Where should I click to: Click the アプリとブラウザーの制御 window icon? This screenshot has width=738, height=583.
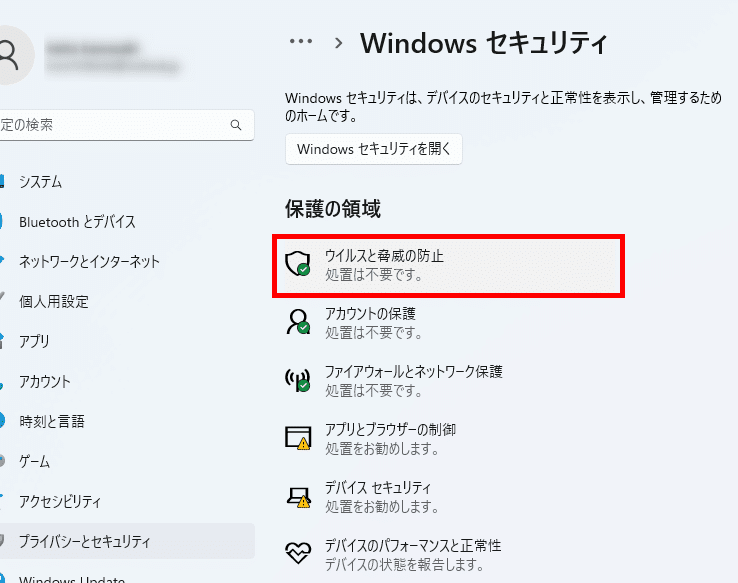pos(298,438)
